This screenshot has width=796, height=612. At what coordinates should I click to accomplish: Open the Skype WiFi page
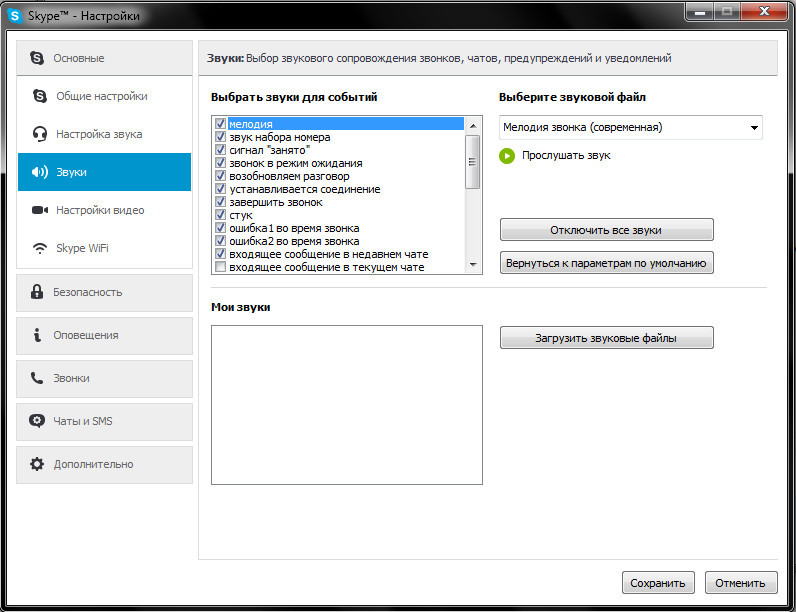point(104,248)
